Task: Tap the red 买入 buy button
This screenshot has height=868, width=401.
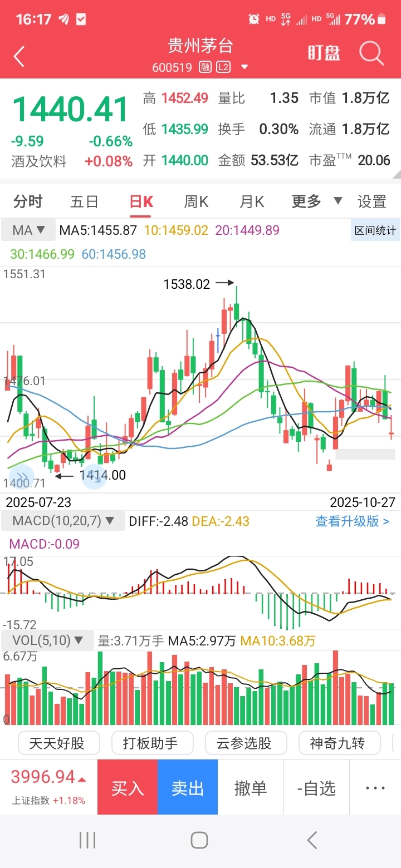Action: pyautogui.click(x=128, y=787)
